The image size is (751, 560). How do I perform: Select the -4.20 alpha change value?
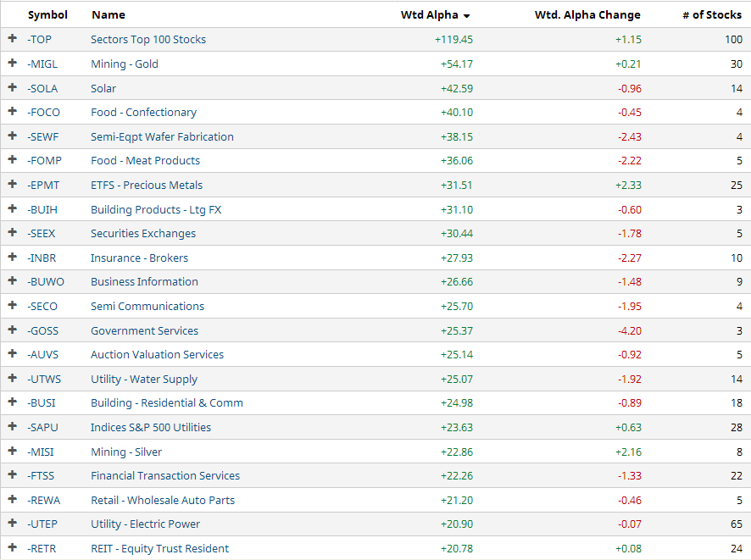click(x=629, y=330)
